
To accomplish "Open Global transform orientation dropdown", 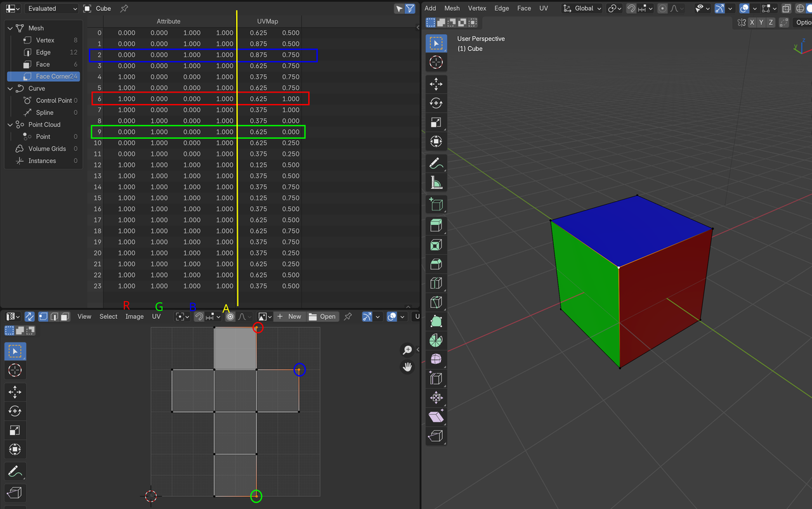I will coord(582,8).
